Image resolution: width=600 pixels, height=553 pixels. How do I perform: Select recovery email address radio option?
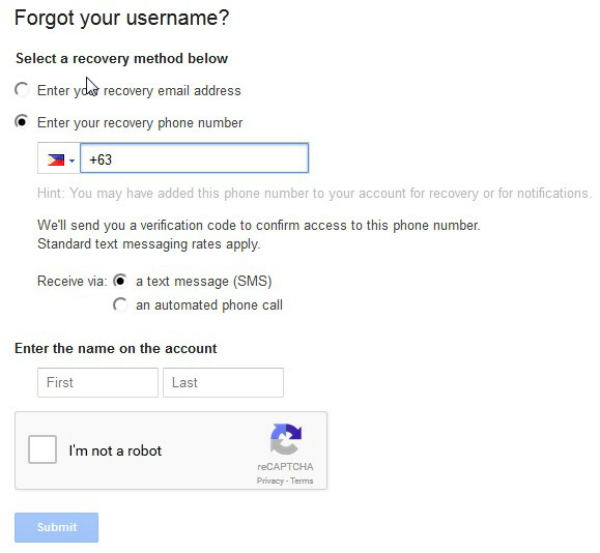[21, 90]
